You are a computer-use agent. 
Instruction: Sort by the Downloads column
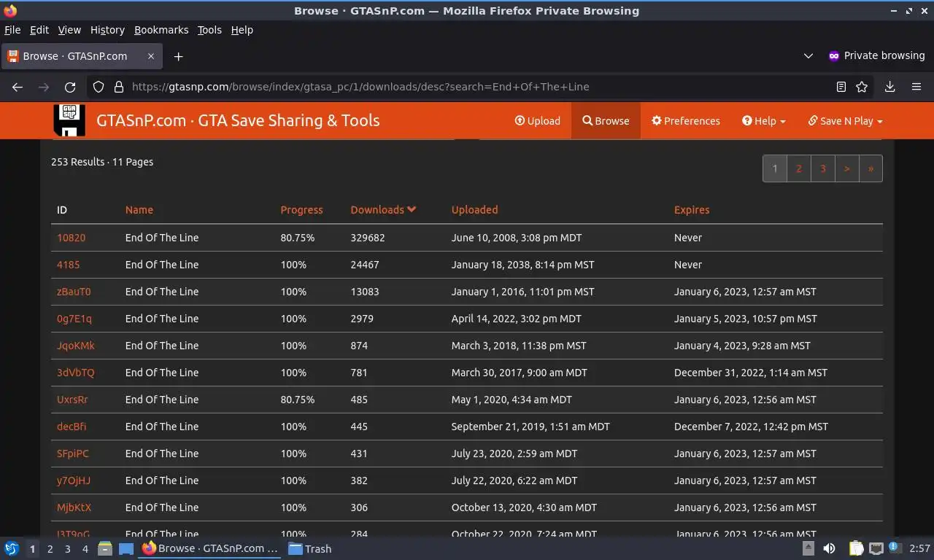click(383, 210)
